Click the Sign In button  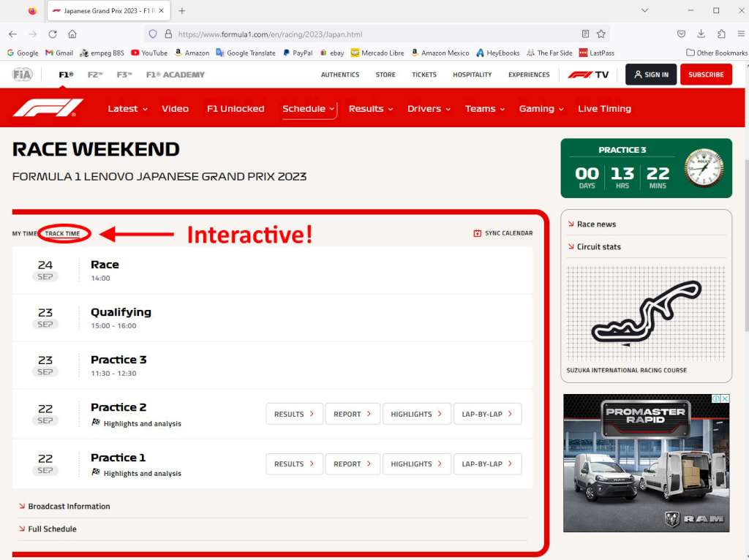coord(651,75)
